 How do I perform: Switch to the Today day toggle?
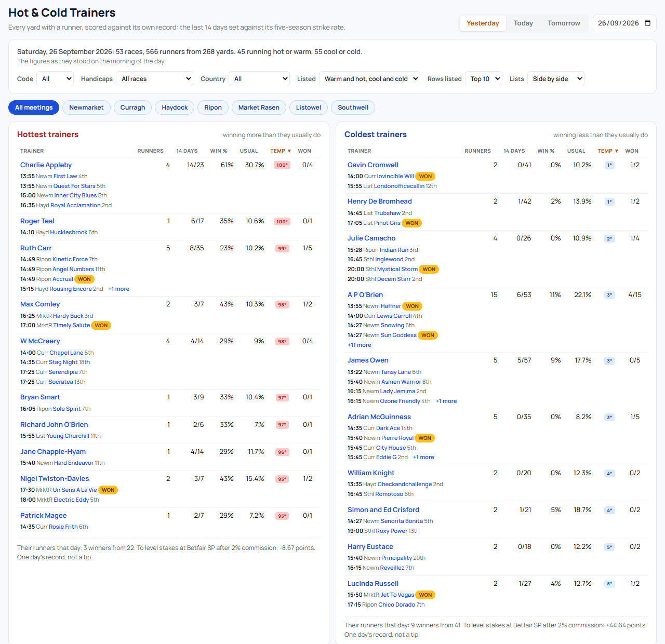tap(523, 23)
